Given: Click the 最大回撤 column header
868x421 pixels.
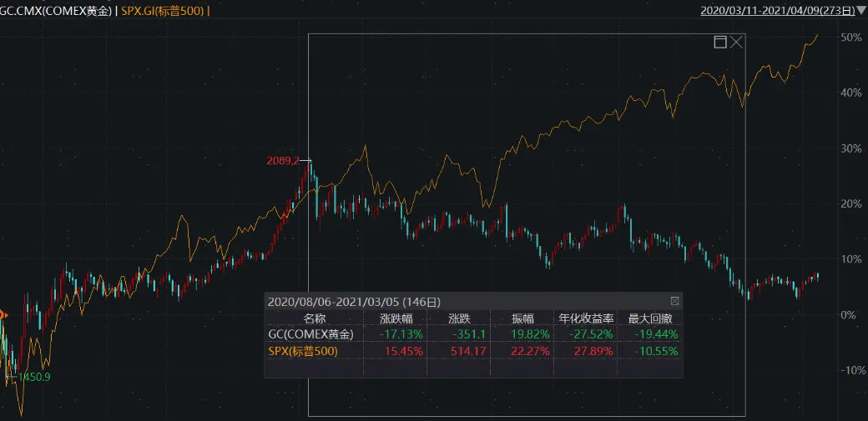Looking at the screenshot, I should coord(650,318).
